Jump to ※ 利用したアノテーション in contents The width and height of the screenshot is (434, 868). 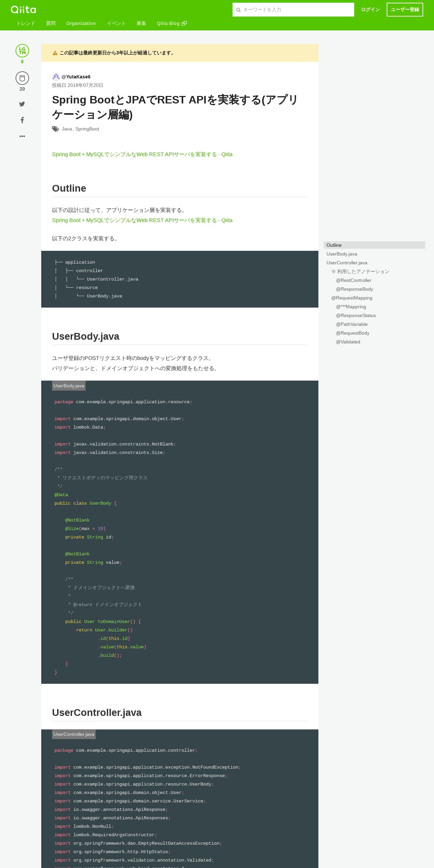[x=360, y=271]
